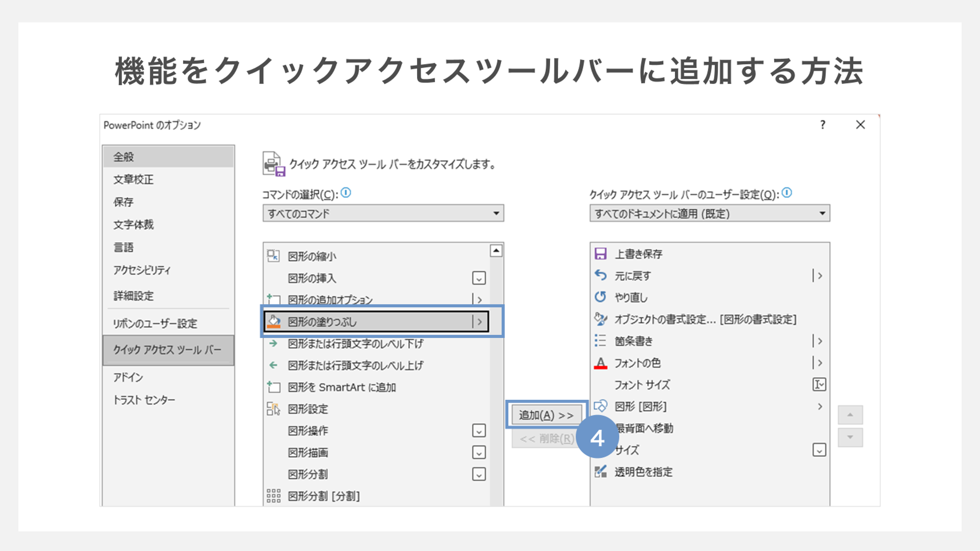Click the move down arrow button
Image resolution: width=980 pixels, height=551 pixels.
click(850, 437)
